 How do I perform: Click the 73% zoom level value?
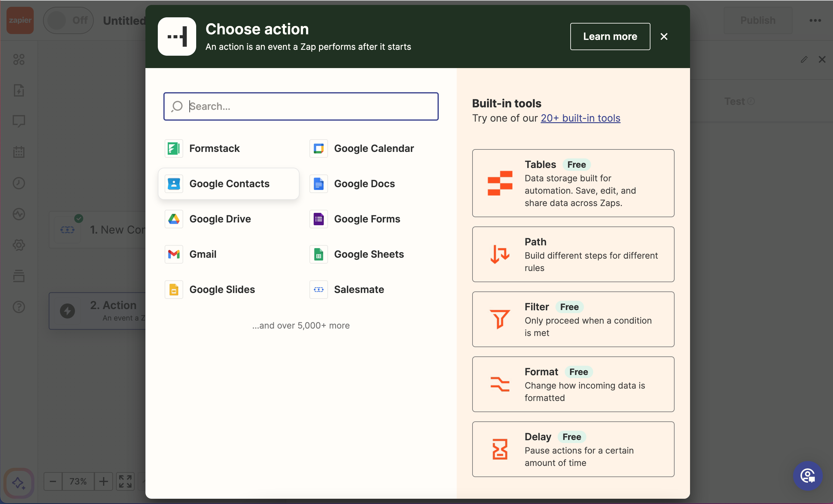click(x=78, y=481)
